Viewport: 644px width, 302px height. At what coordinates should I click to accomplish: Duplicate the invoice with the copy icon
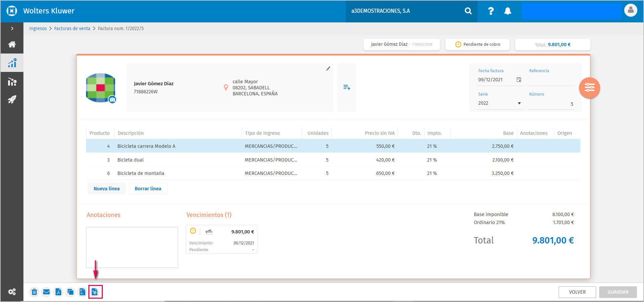[70, 292]
